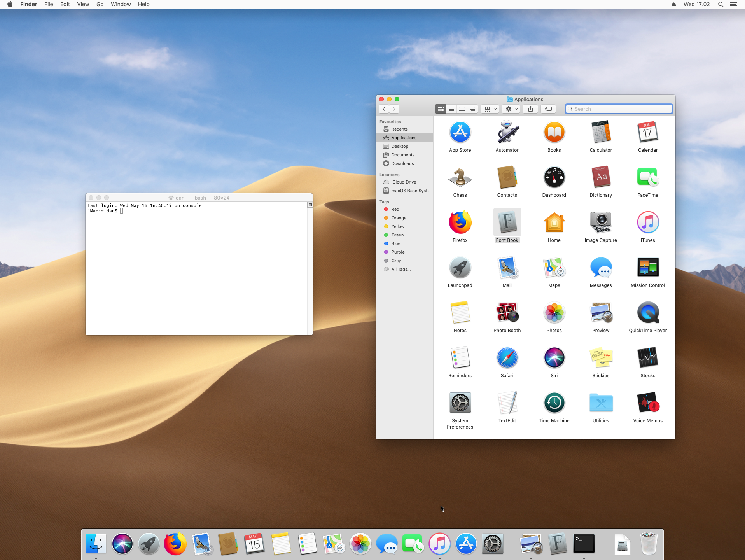Go forward in Finder window
The width and height of the screenshot is (745, 560).
[394, 109]
